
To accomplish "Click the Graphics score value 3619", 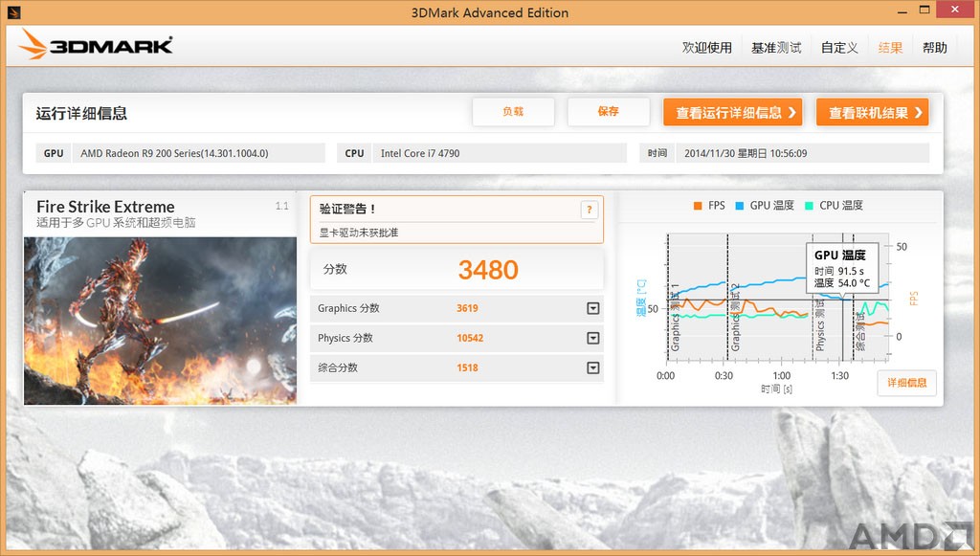I will click(x=467, y=308).
